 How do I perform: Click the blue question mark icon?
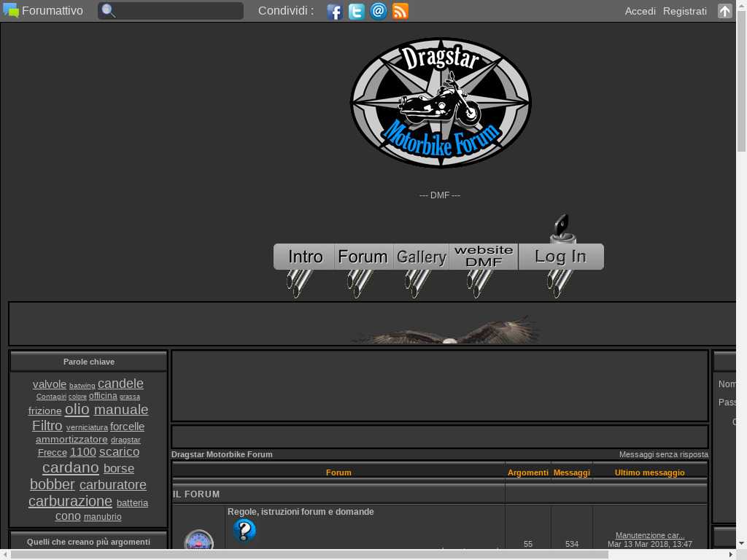(x=244, y=530)
